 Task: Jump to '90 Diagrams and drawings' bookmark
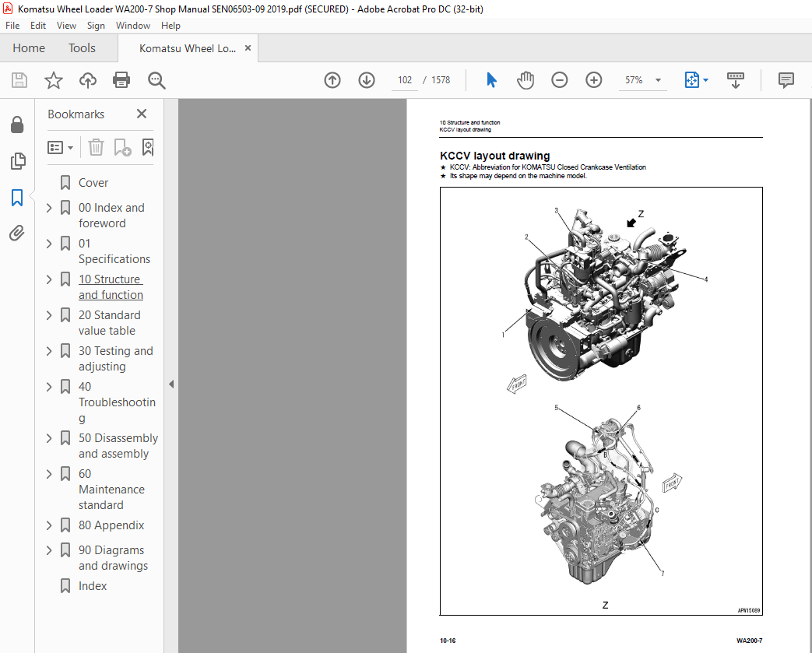[113, 558]
